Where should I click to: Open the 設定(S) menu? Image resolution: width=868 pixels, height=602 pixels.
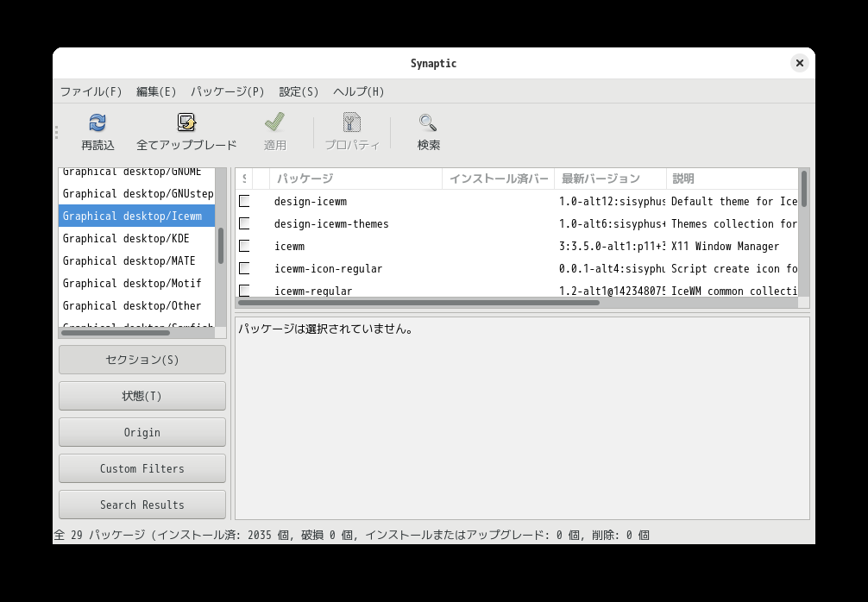[x=299, y=91]
